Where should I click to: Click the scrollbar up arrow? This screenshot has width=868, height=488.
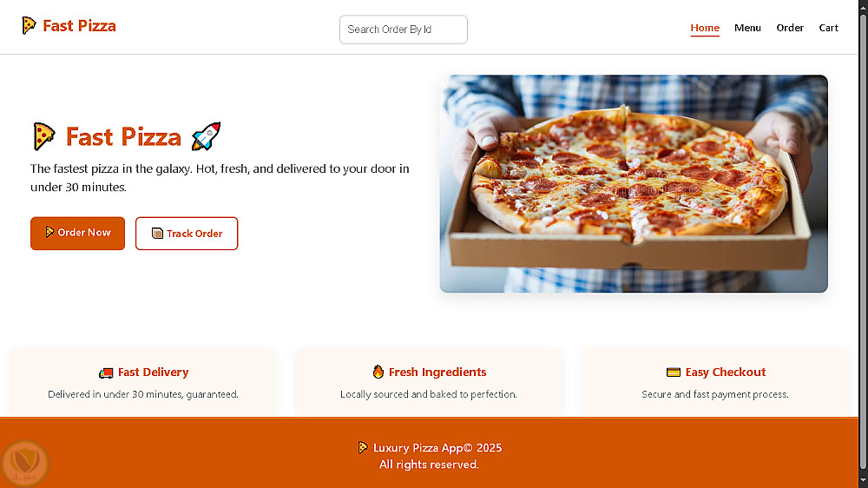coord(863,7)
